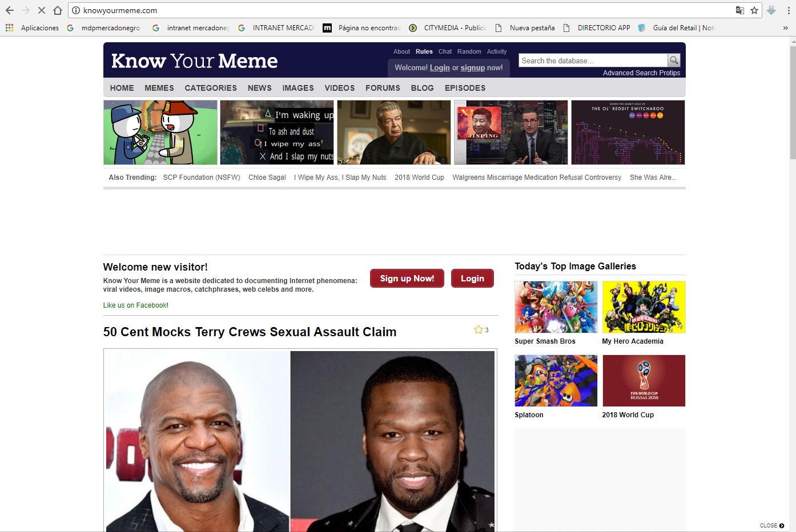
Task: Stop page loading with X button
Action: pos(41,10)
